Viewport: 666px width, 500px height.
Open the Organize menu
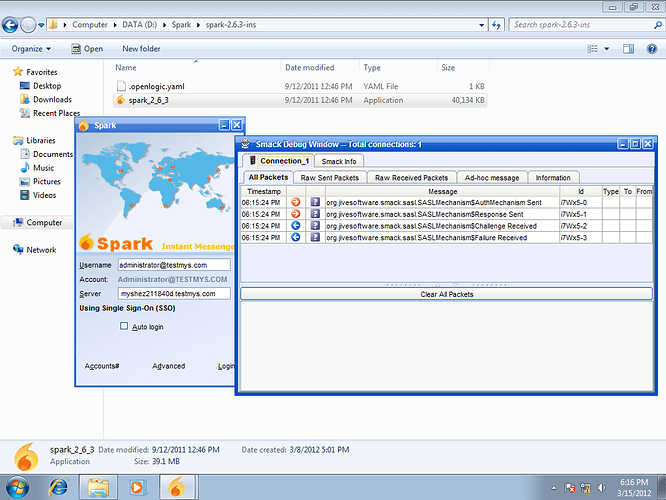(x=31, y=49)
